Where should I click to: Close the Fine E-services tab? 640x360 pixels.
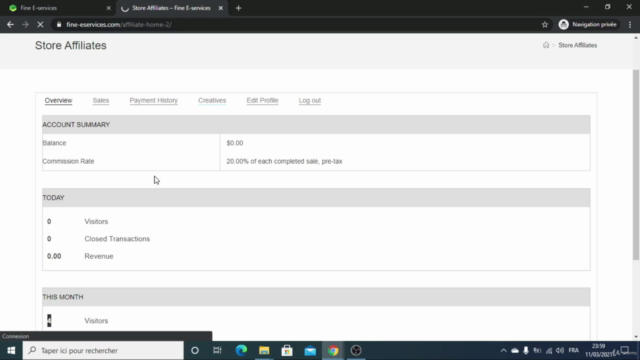point(109,8)
